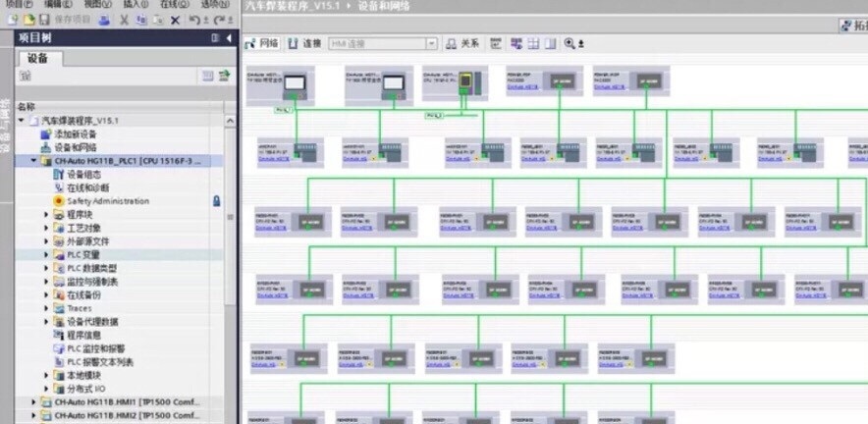Collapse the 项目树 panel with arrow
This screenshot has height=424, width=868.
click(x=229, y=37)
